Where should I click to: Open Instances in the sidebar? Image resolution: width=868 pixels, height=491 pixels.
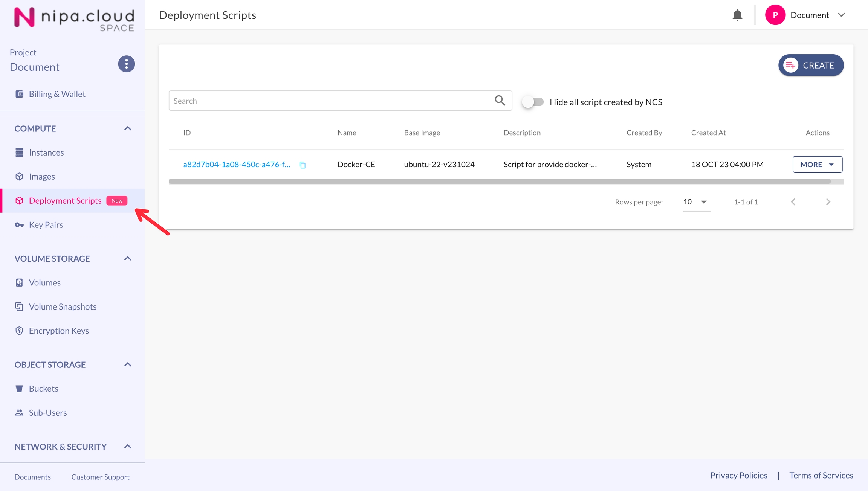coord(46,152)
